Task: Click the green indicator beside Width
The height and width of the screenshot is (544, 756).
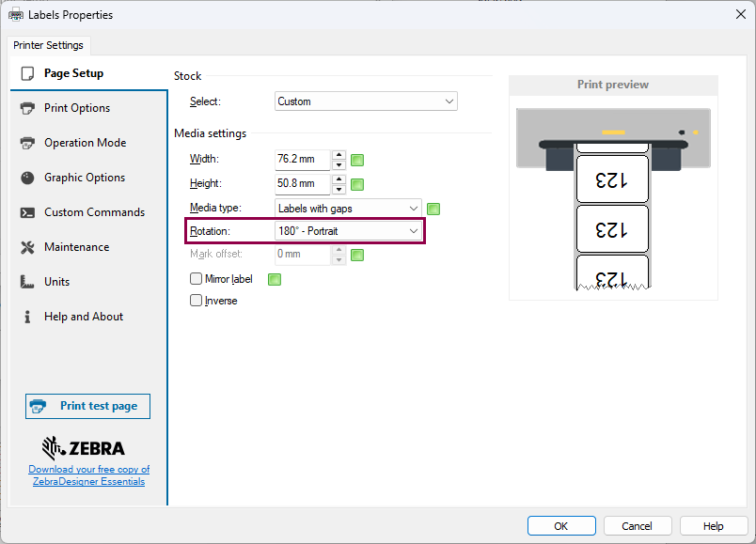Action: (357, 160)
